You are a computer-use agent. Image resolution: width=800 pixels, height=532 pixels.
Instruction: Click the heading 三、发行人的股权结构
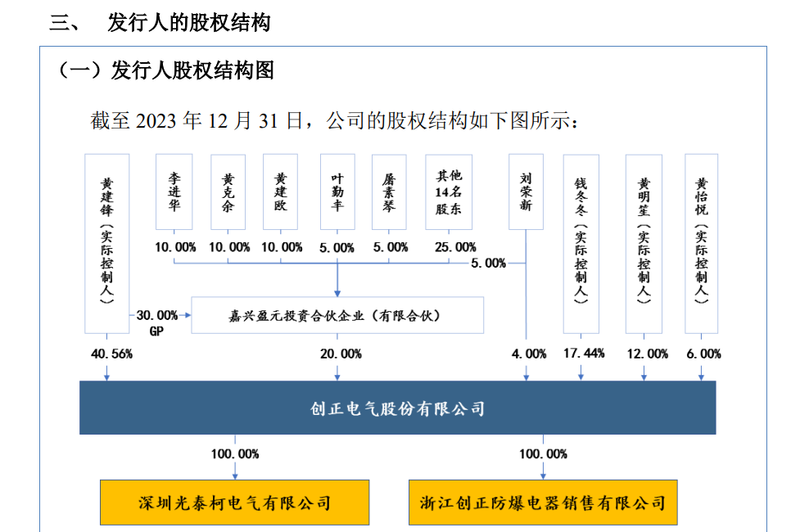coord(160,23)
